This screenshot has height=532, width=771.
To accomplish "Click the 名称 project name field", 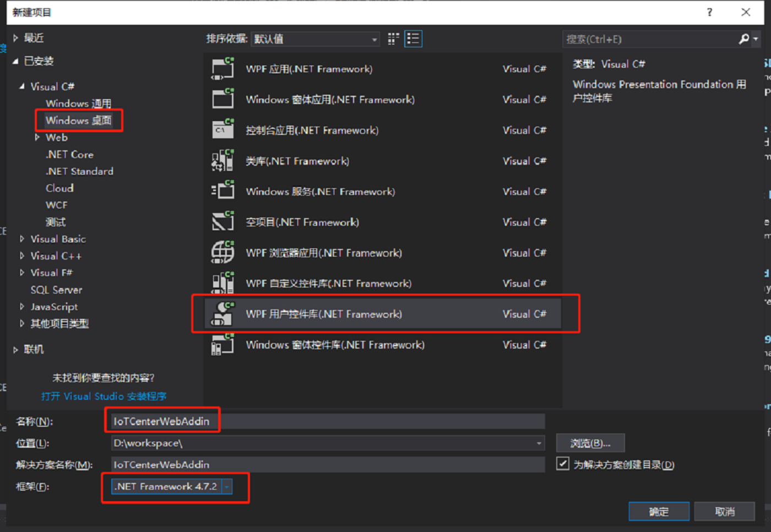I will [x=328, y=422].
